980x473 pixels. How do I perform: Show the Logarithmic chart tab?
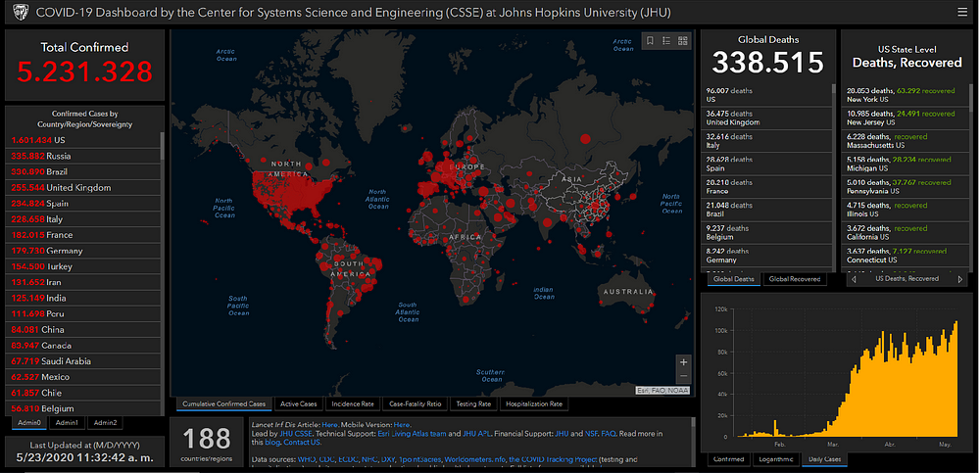(775, 459)
